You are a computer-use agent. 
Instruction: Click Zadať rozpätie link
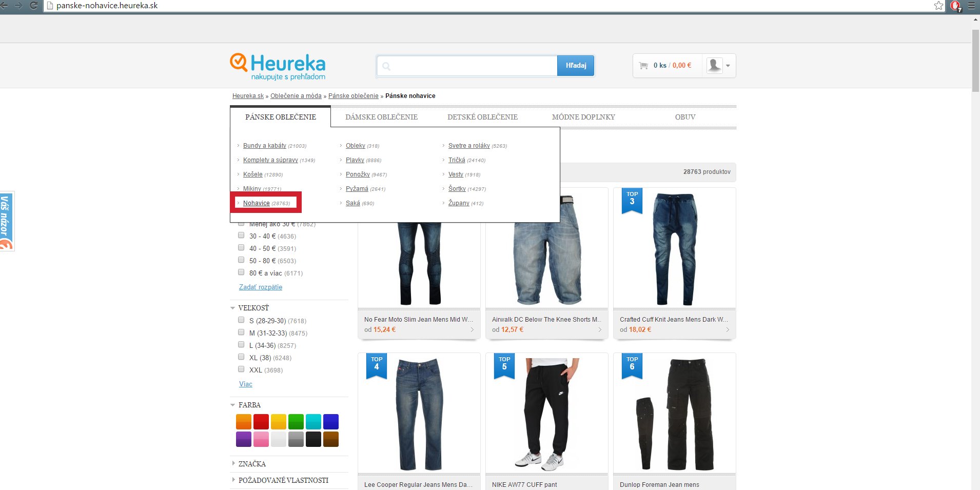tap(261, 287)
